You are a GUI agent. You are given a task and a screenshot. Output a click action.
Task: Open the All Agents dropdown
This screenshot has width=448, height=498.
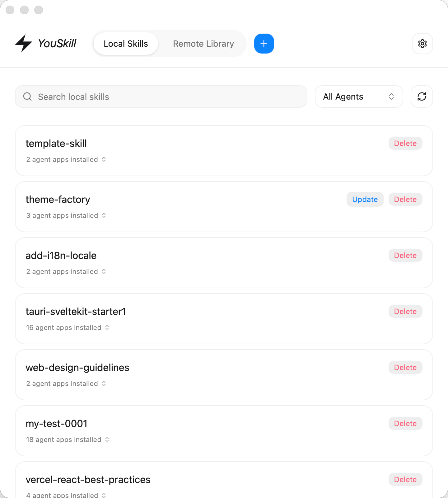(359, 96)
